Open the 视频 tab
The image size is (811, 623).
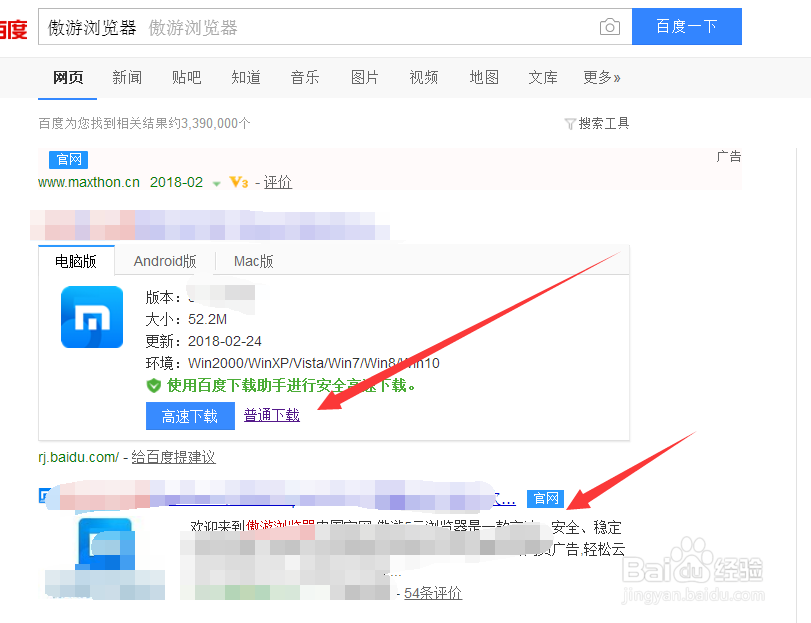(x=424, y=78)
